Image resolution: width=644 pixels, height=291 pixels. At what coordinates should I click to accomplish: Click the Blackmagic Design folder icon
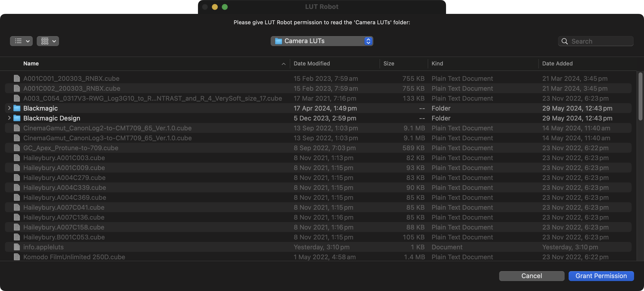[x=17, y=118]
